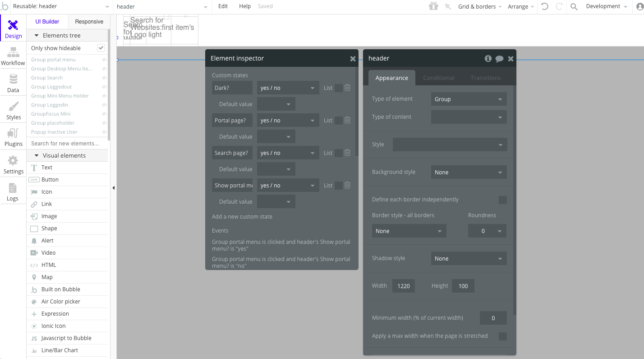The height and width of the screenshot is (359, 644).
Task: Click Add a new custom state
Action: pyautogui.click(x=242, y=216)
